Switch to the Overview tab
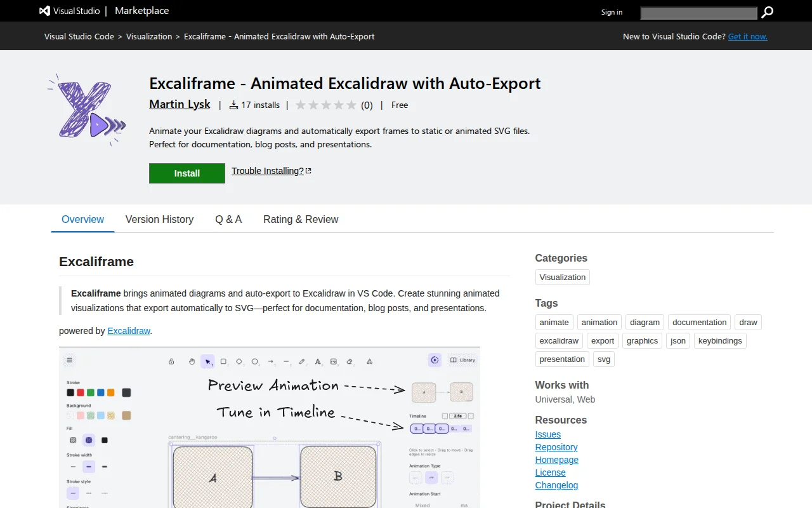This screenshot has width=812, height=508. 82,220
